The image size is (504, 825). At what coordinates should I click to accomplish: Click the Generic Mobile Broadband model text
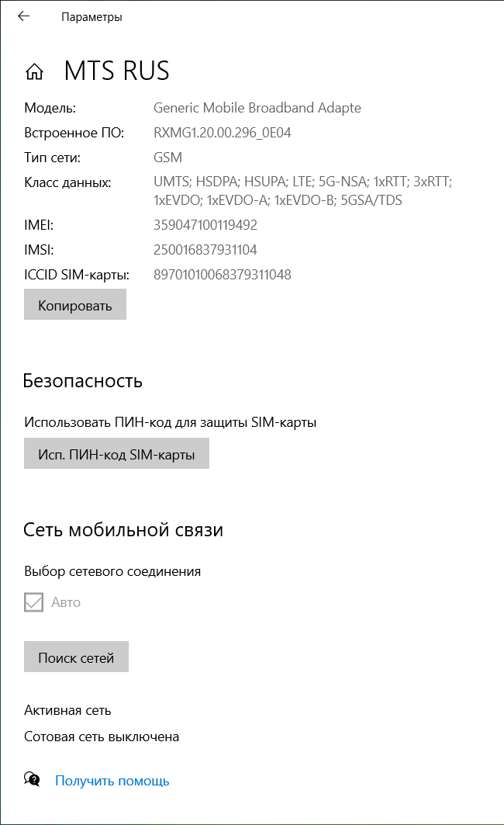pyautogui.click(x=257, y=108)
